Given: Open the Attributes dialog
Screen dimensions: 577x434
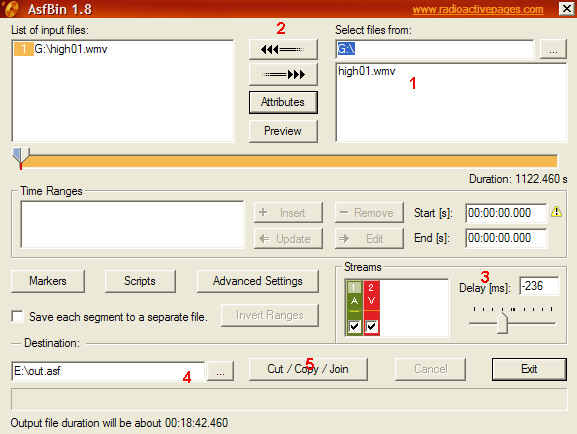Looking at the screenshot, I should click(283, 102).
